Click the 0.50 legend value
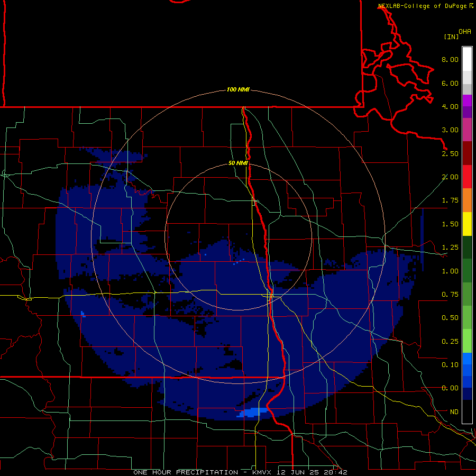Screen dimensions: 476x476 pyautogui.click(x=450, y=318)
